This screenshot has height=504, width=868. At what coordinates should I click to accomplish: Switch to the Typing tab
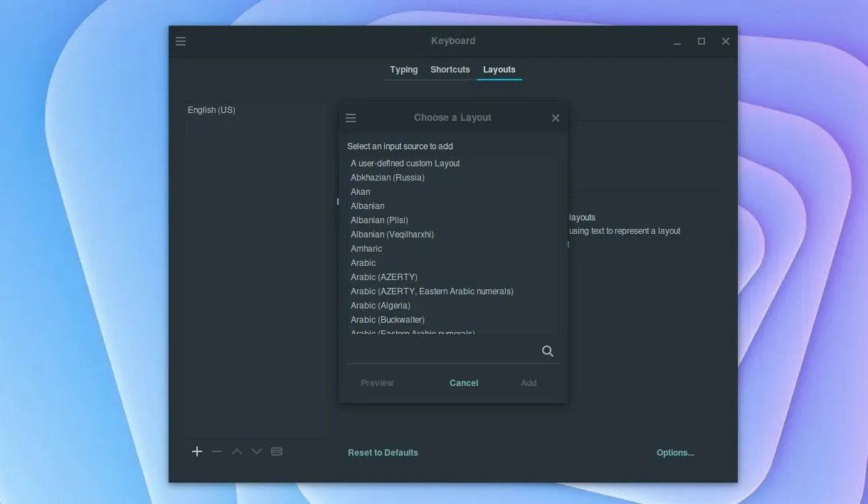click(403, 69)
